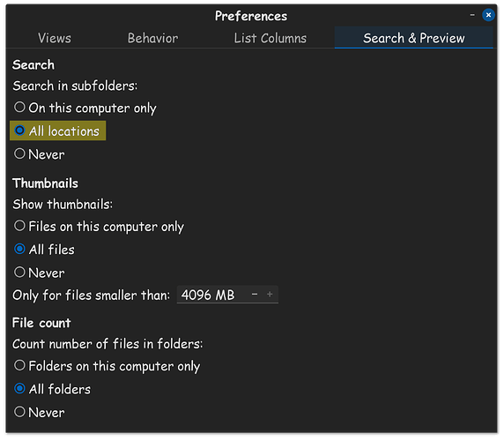Image resolution: width=504 pixels, height=441 pixels.
Task: Select 'Folders on this computer only' count
Action: (x=107, y=366)
